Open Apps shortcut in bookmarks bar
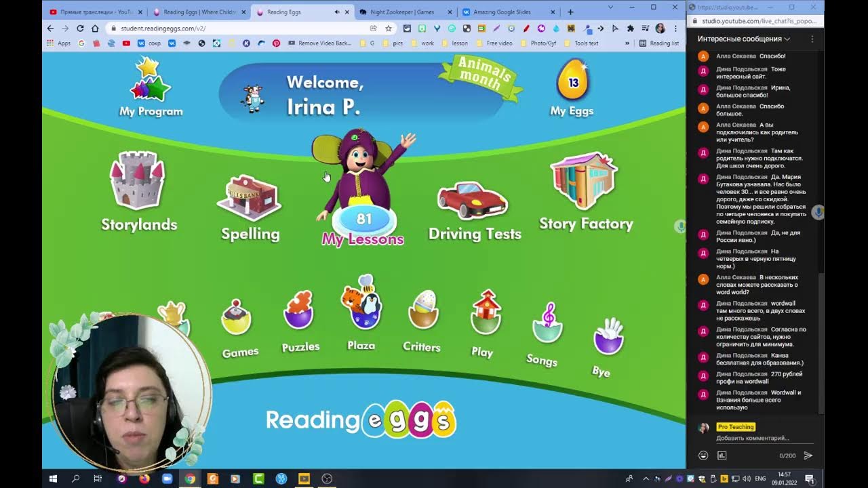The height and width of the screenshot is (488, 868). [x=58, y=43]
